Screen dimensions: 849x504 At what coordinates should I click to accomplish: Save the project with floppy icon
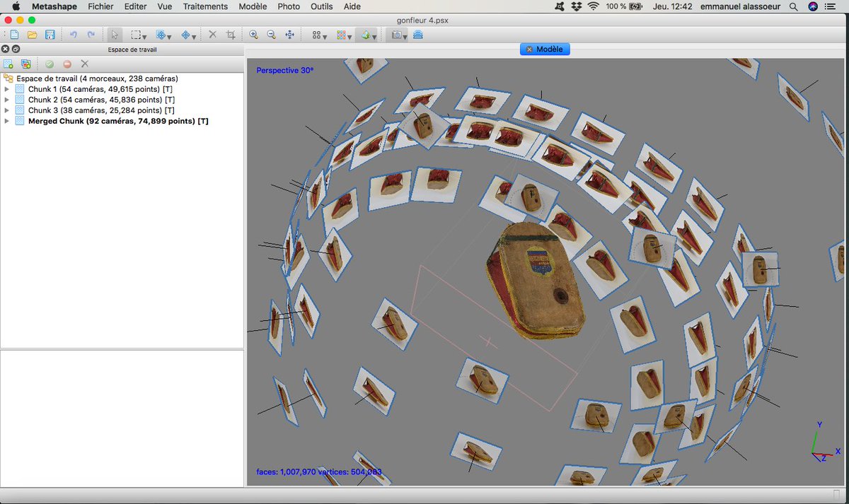(50, 35)
